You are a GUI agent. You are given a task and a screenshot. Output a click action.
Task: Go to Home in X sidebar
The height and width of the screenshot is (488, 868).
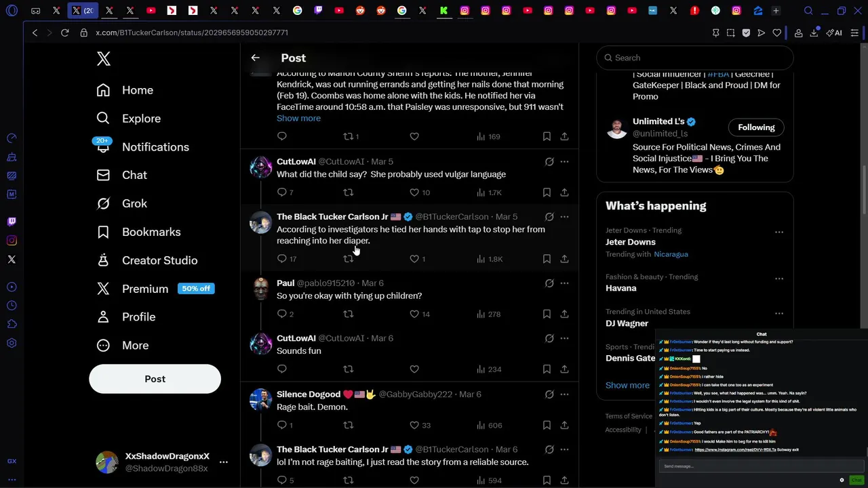pos(125,90)
